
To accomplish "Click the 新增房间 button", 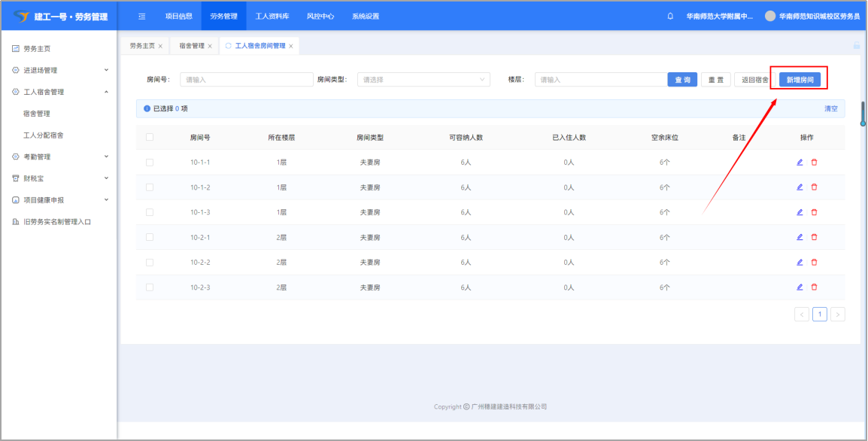I will (800, 80).
